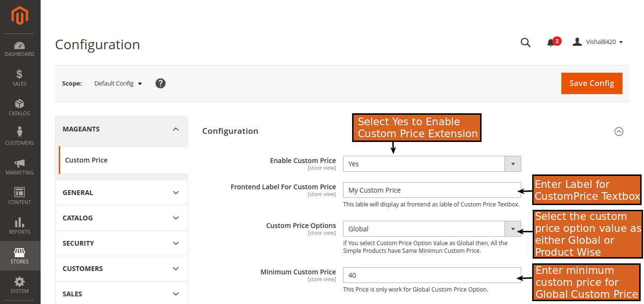This screenshot has height=304, width=644.
Task: Open the admin search magnifier
Action: point(526,43)
